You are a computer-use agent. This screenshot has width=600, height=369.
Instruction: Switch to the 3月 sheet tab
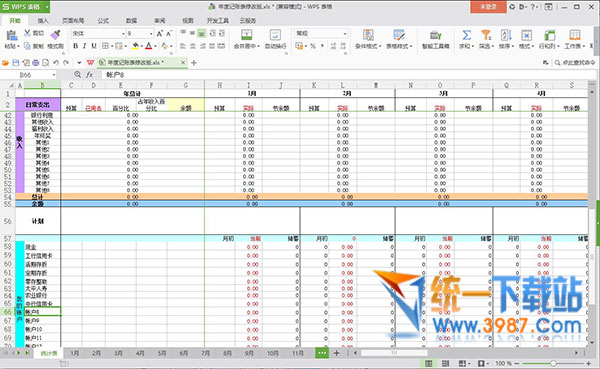tap(118, 353)
